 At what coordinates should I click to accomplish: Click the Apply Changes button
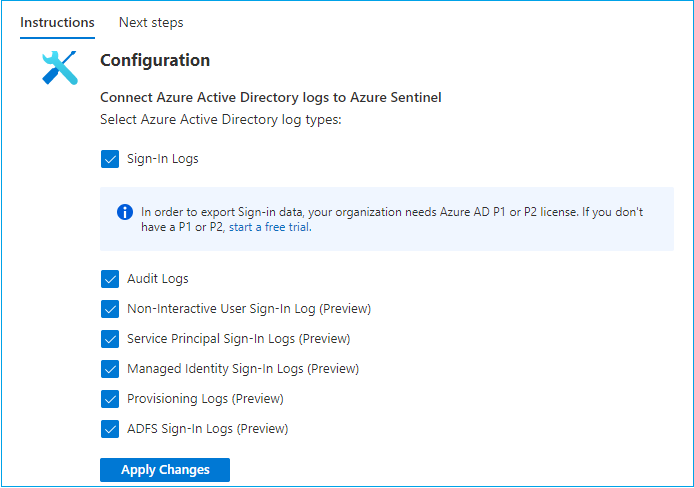[165, 469]
